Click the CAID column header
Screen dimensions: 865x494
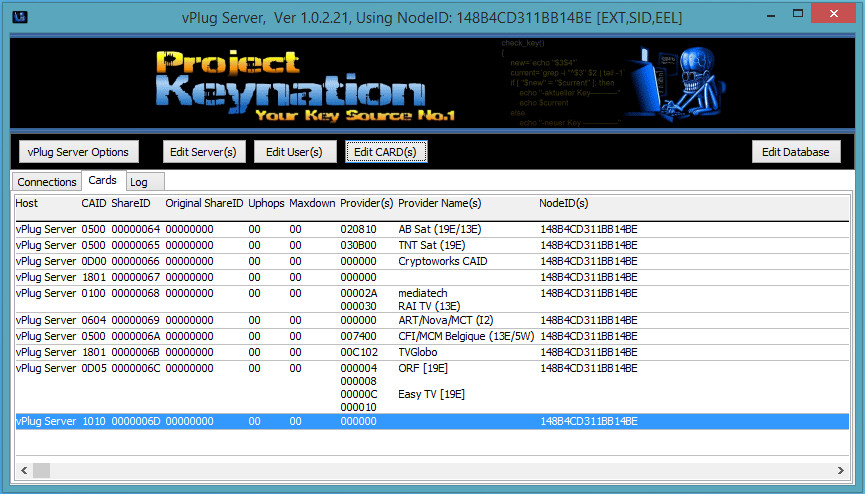(94, 203)
